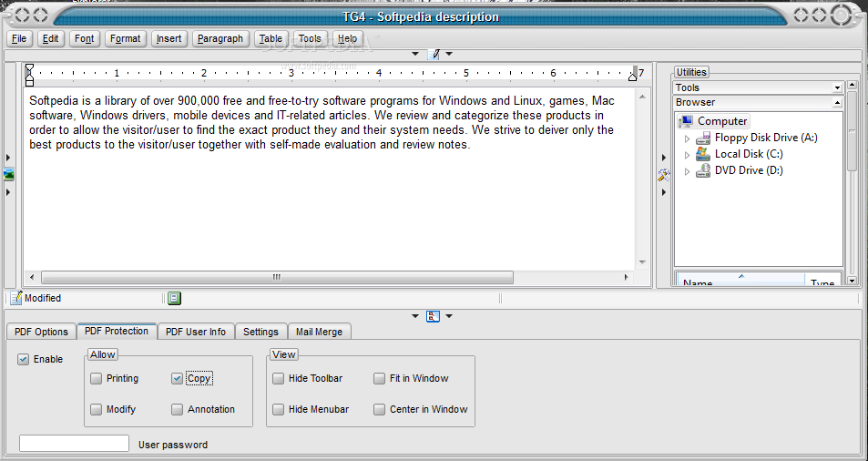This screenshot has height=461, width=868.
Task: Tick the Modify checkbox
Action: tap(97, 410)
